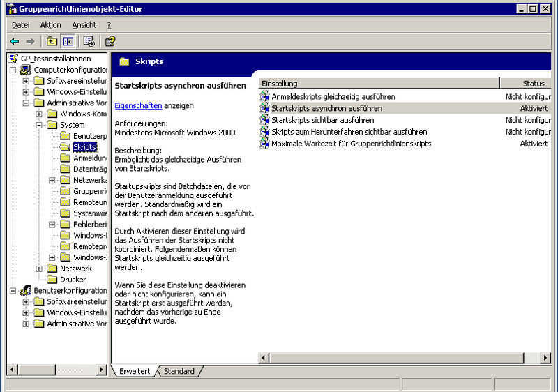This screenshot has height=392, width=558.
Task: Open the Eigenschaften link
Action: [x=138, y=105]
